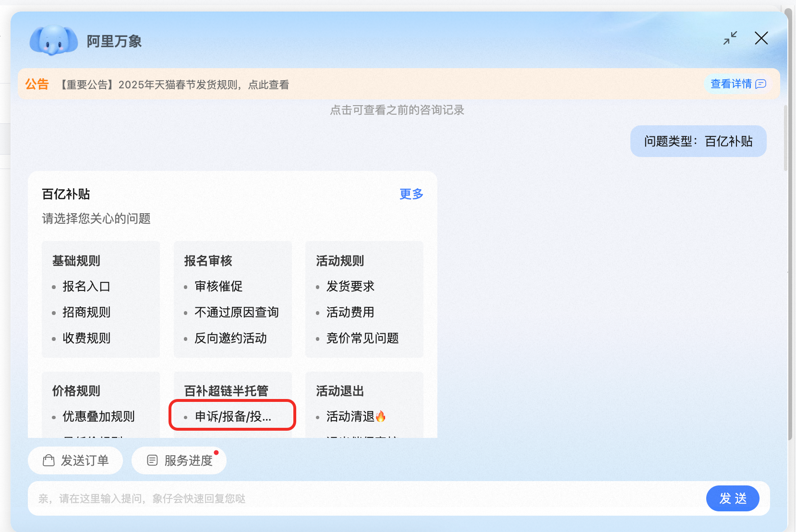The height and width of the screenshot is (532, 796).
Task: Click the message bubble icon beside 查看详情
Action: click(x=761, y=84)
